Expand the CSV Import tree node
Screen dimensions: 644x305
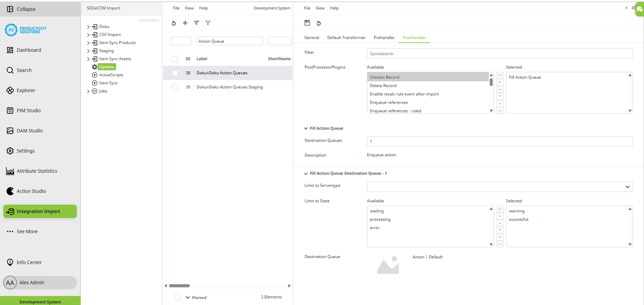[x=89, y=35]
